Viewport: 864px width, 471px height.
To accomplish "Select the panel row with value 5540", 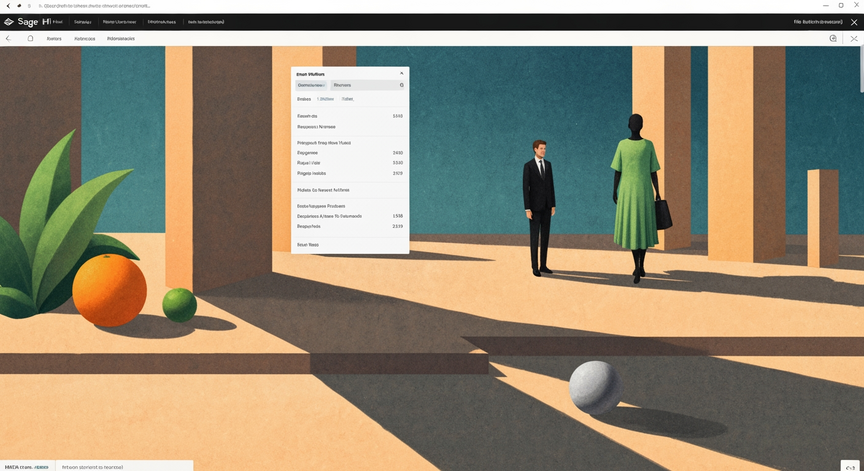I will [x=350, y=116].
